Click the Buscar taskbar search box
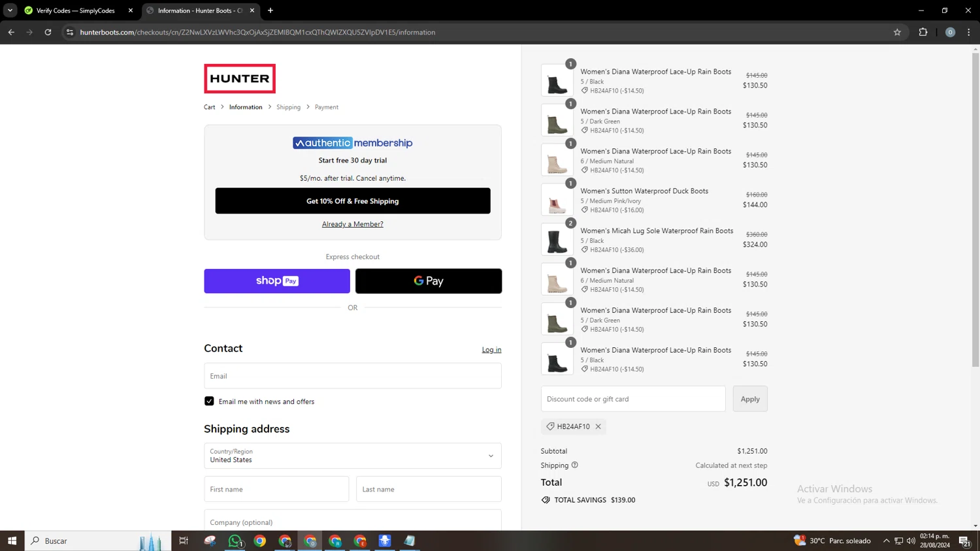 (x=98, y=541)
